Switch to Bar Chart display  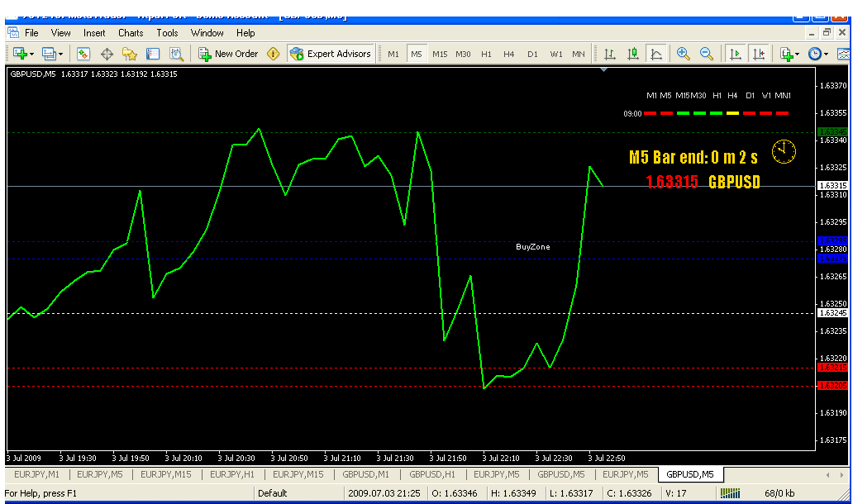point(610,54)
